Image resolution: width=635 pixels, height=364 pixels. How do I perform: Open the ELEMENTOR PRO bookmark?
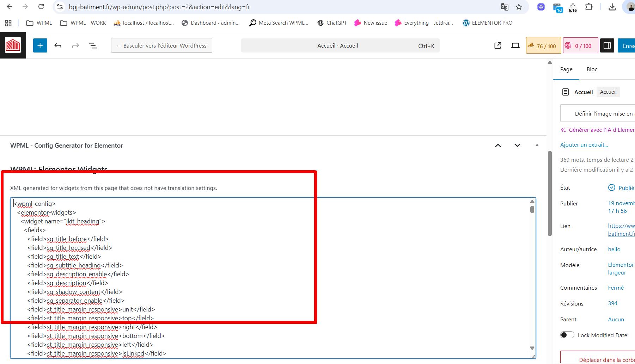point(488,23)
